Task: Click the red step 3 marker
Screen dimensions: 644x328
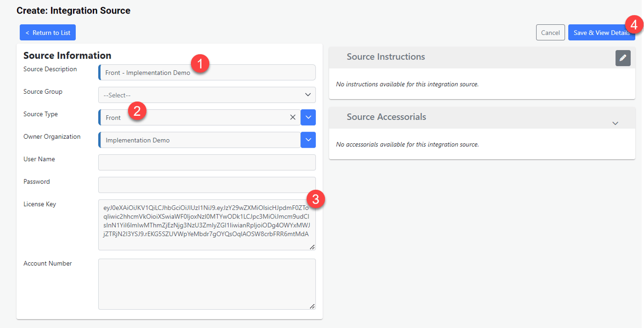Action: pos(316,199)
